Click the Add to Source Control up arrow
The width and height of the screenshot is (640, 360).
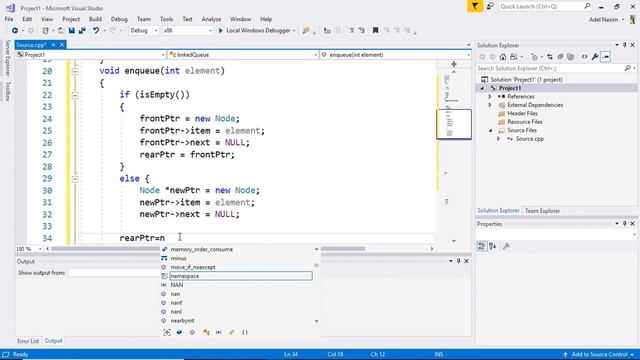pyautogui.click(x=565, y=354)
